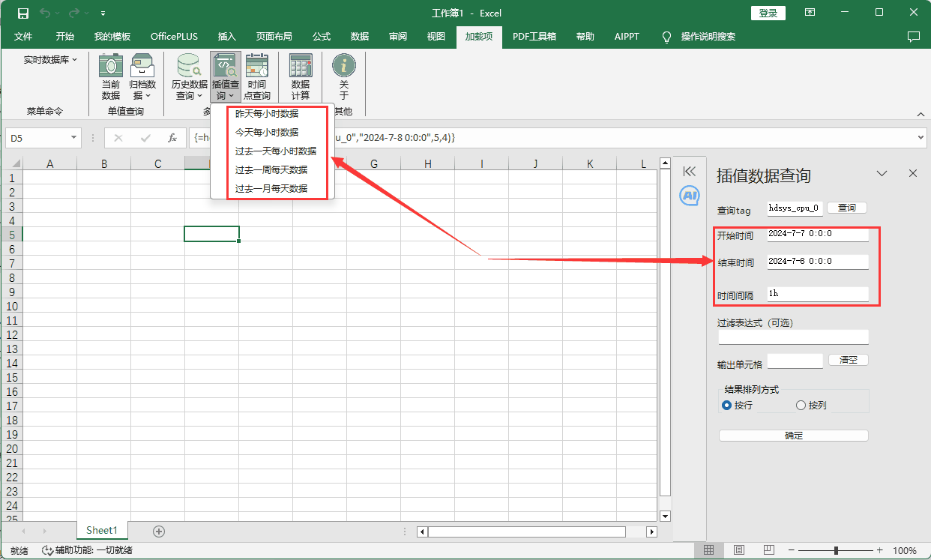Click the 历史数据查询 database icon
The height and width of the screenshot is (560, 931).
coord(189,65)
